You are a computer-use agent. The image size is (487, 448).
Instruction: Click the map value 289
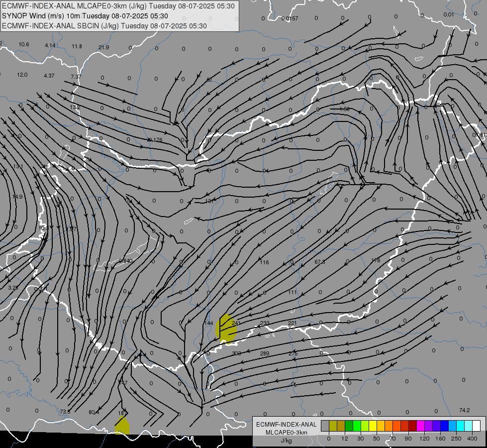click(265, 353)
